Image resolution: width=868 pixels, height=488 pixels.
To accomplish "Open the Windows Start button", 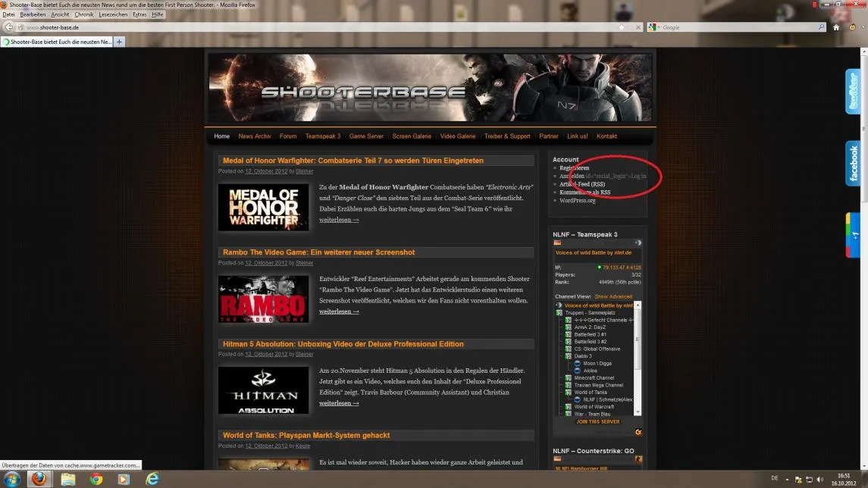I will pyautogui.click(x=12, y=479).
